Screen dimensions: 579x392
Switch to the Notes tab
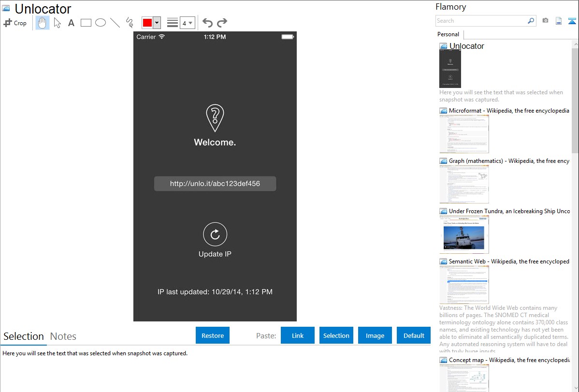tap(63, 336)
